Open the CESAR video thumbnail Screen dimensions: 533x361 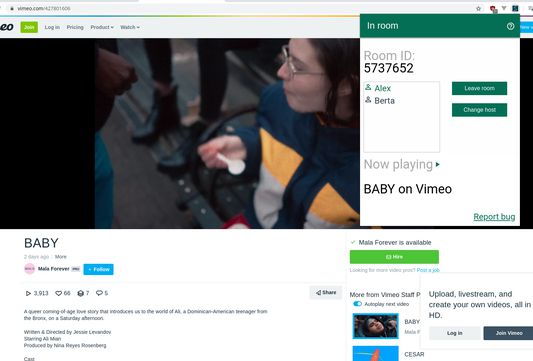point(375,354)
